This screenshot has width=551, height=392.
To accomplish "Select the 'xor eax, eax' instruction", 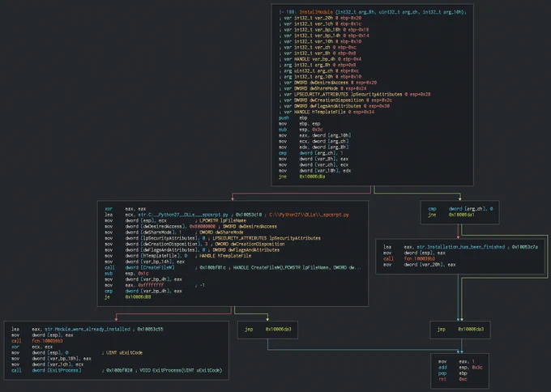I will pyautogui.click(x=125, y=209).
